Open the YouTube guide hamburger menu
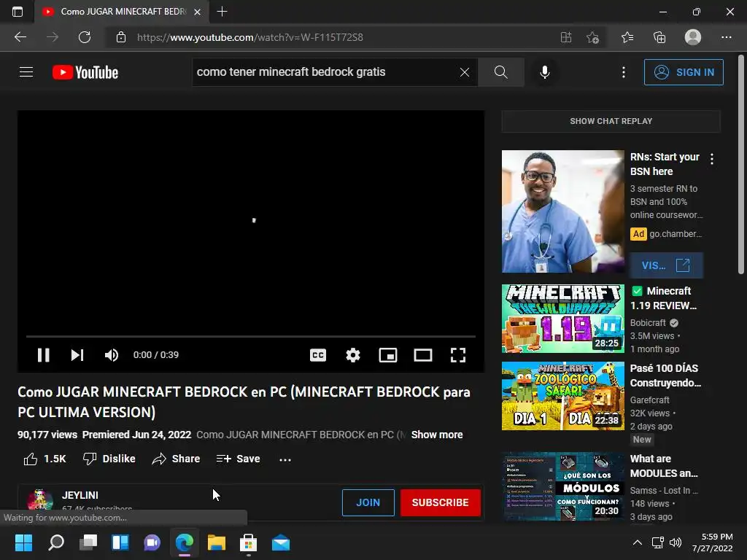The image size is (747, 560). [x=26, y=72]
